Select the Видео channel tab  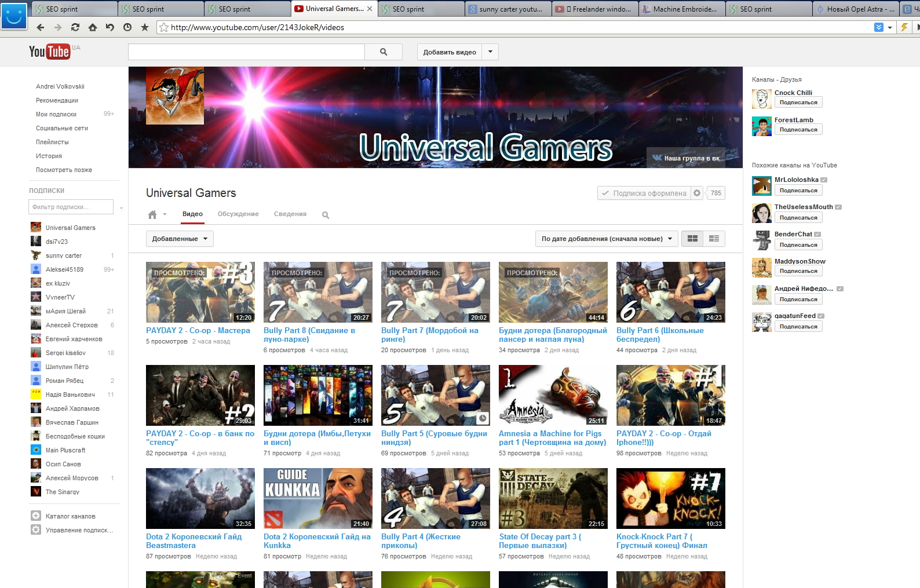[192, 214]
